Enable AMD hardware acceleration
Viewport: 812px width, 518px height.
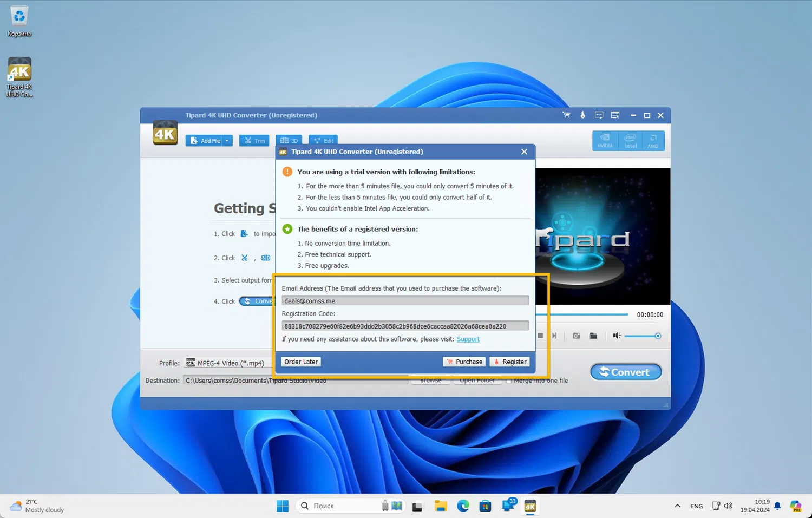click(653, 140)
